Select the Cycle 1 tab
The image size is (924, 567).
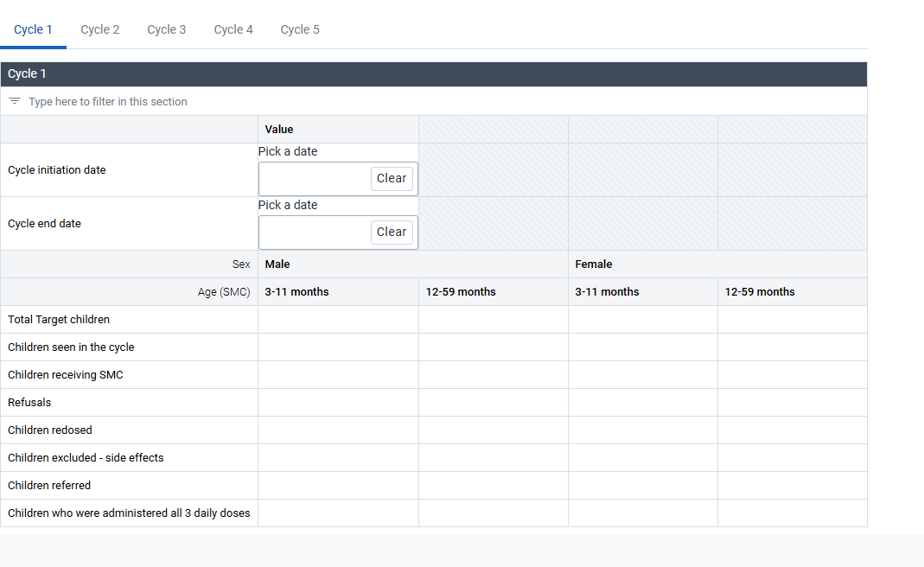pyautogui.click(x=33, y=29)
